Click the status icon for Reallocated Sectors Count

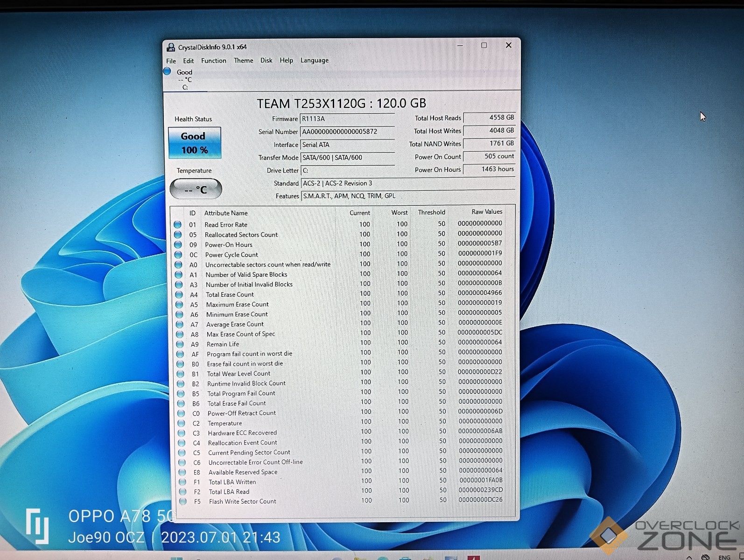coord(178,235)
